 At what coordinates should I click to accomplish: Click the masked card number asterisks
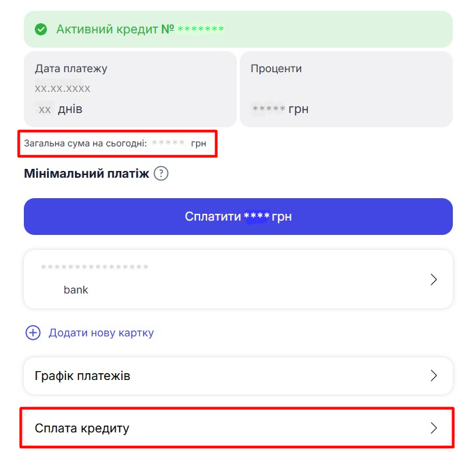click(95, 268)
